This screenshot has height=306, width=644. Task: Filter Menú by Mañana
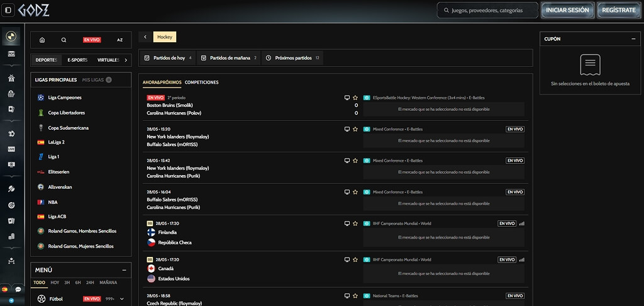pos(108,283)
